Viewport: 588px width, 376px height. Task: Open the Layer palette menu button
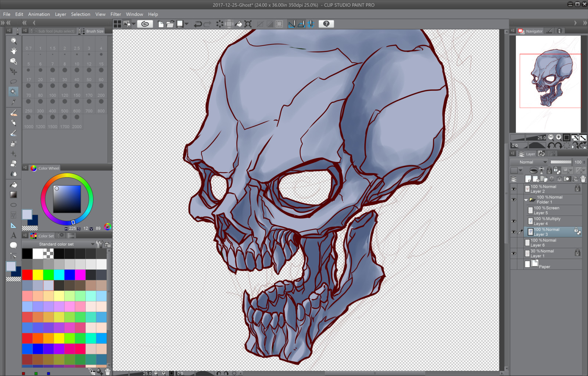tap(513, 154)
